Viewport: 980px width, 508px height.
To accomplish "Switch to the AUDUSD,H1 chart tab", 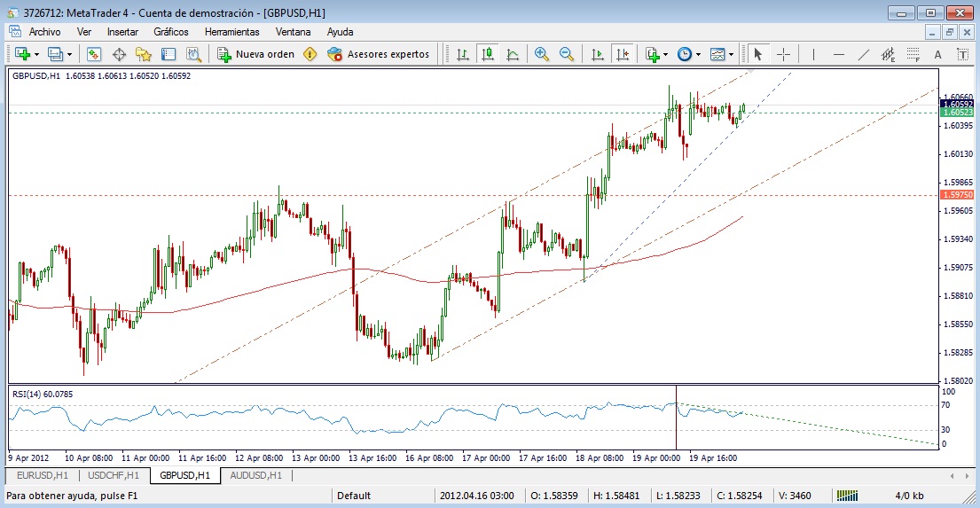I will pyautogui.click(x=255, y=475).
